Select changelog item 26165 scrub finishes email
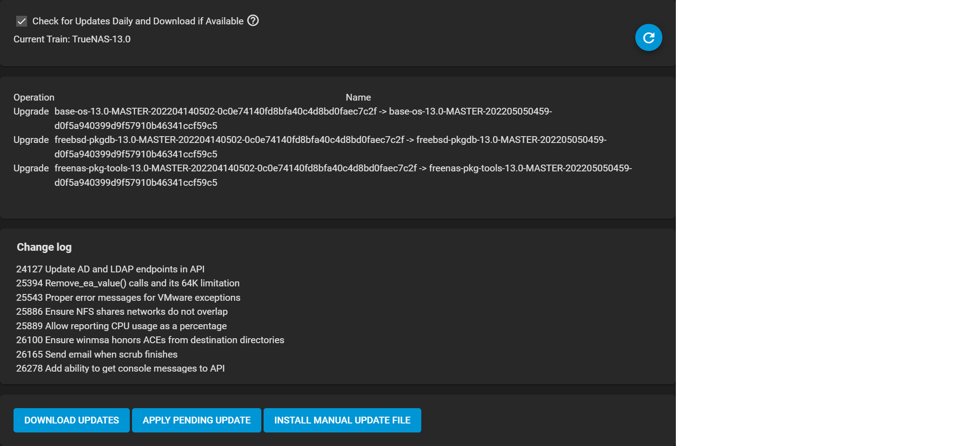Image resolution: width=980 pixels, height=446 pixels. point(97,354)
